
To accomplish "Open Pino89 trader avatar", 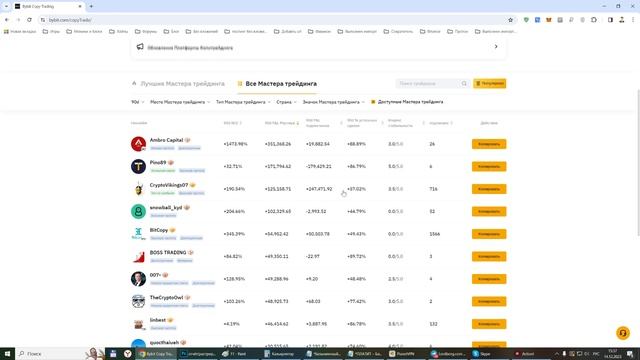I will [138, 166].
